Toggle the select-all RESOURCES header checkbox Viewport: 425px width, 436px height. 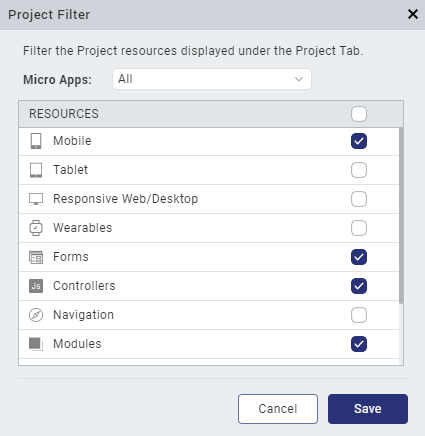(x=359, y=114)
